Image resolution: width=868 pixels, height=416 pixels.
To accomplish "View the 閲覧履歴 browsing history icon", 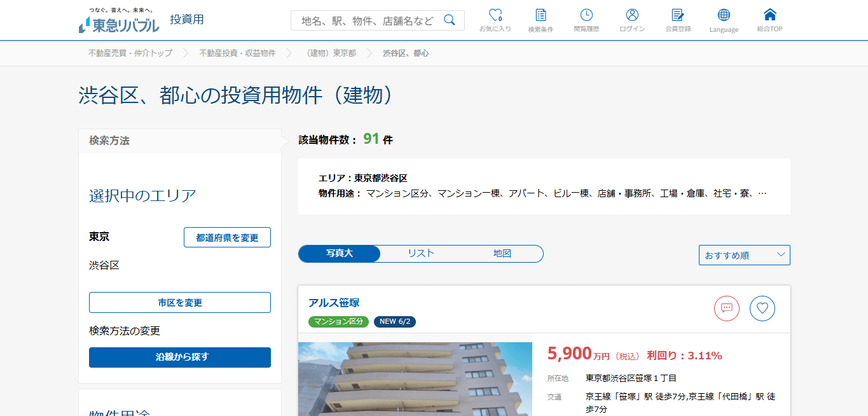I will [586, 19].
